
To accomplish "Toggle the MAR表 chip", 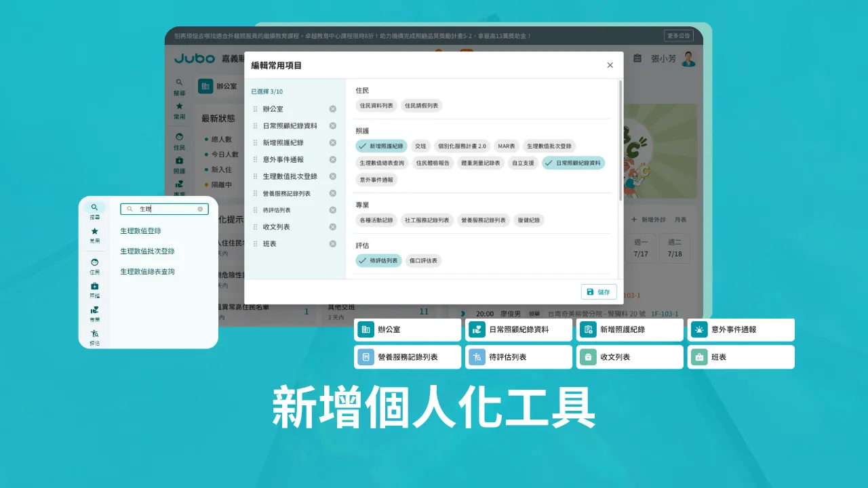I will coord(506,146).
